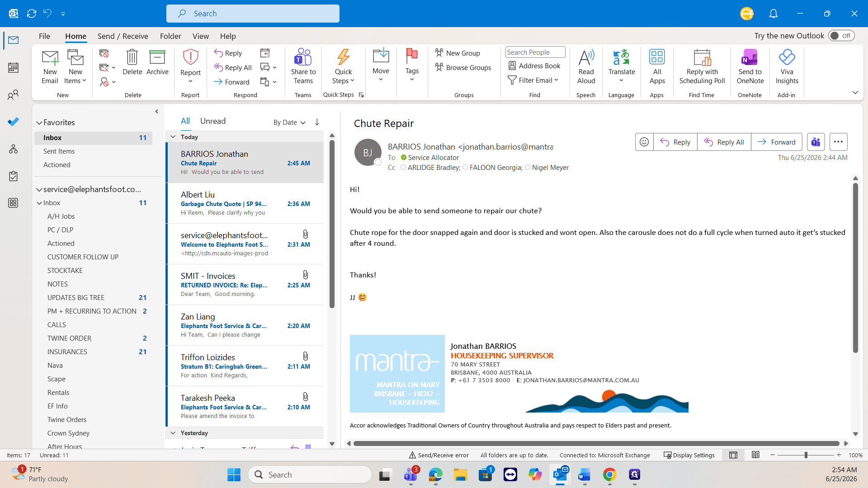Image resolution: width=868 pixels, height=488 pixels.
Task: Click the Archive icon in ribbon
Action: (157, 58)
